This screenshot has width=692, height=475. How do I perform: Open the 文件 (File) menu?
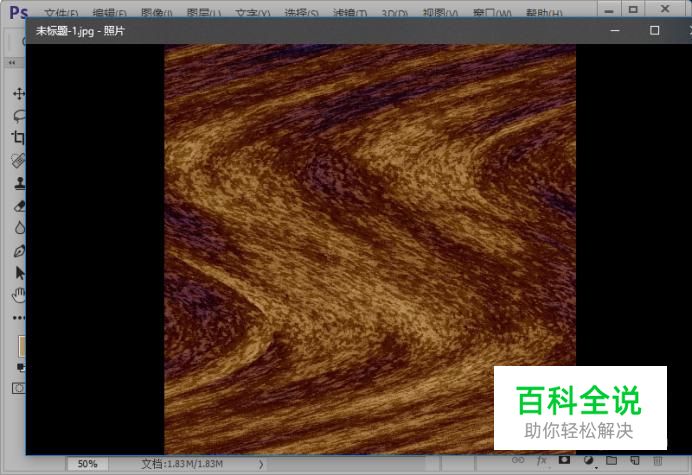[61, 13]
